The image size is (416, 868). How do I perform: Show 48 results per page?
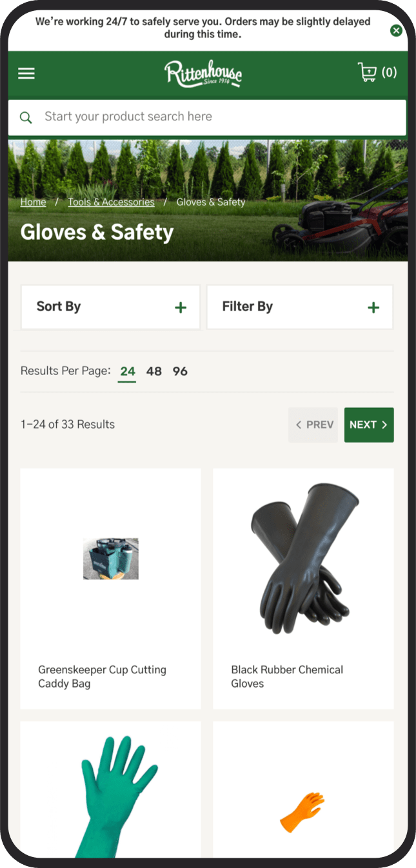154,372
